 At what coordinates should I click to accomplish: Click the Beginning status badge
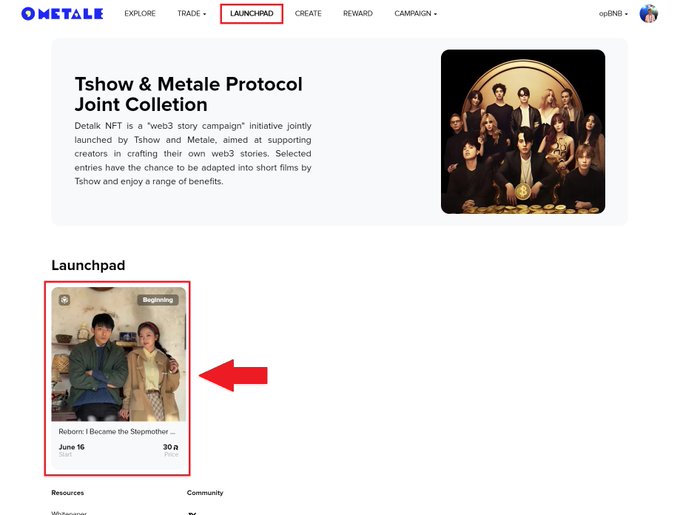158,300
